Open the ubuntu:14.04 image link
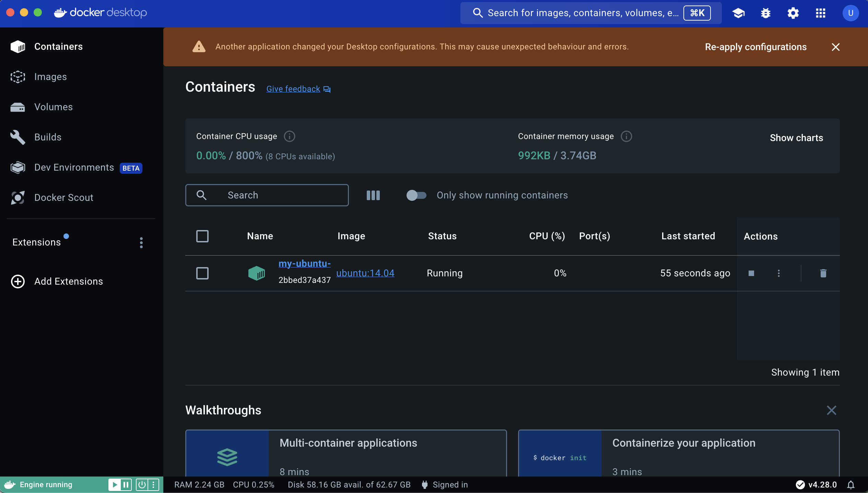Screen dimensions: 868x493 pos(365,273)
